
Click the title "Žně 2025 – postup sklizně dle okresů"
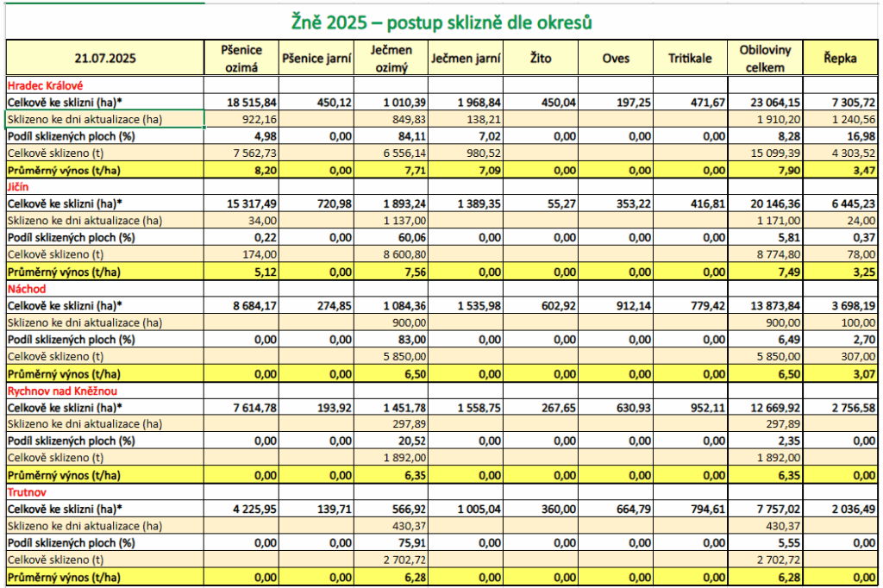pos(443,21)
